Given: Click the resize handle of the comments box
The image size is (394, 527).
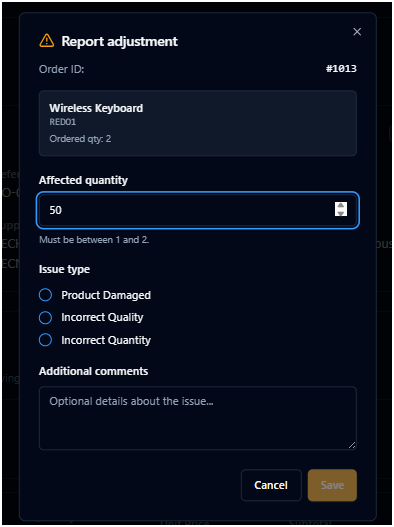Looking at the screenshot, I should pos(352,445).
